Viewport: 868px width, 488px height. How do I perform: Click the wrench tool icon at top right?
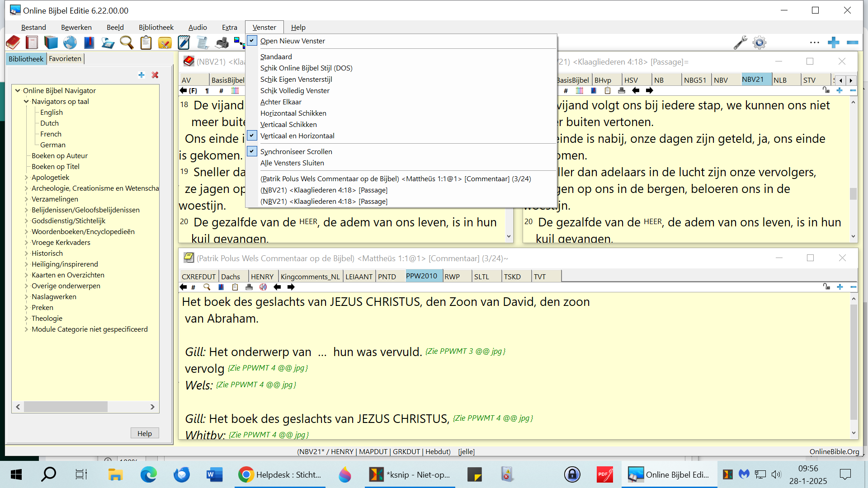coord(740,42)
